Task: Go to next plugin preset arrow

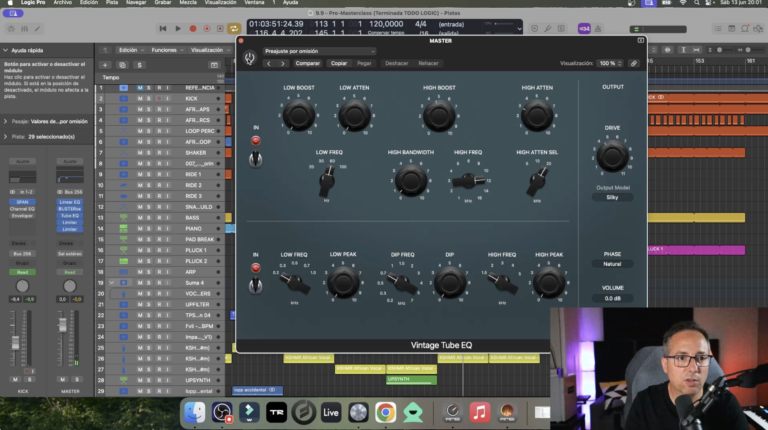Action: coord(283,63)
